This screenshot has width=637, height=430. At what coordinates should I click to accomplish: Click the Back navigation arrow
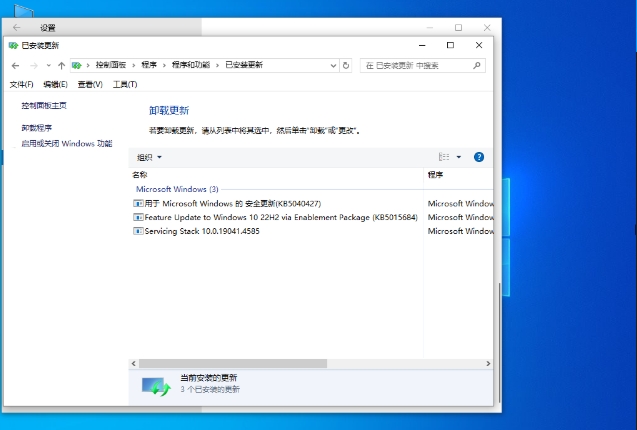tap(15, 65)
